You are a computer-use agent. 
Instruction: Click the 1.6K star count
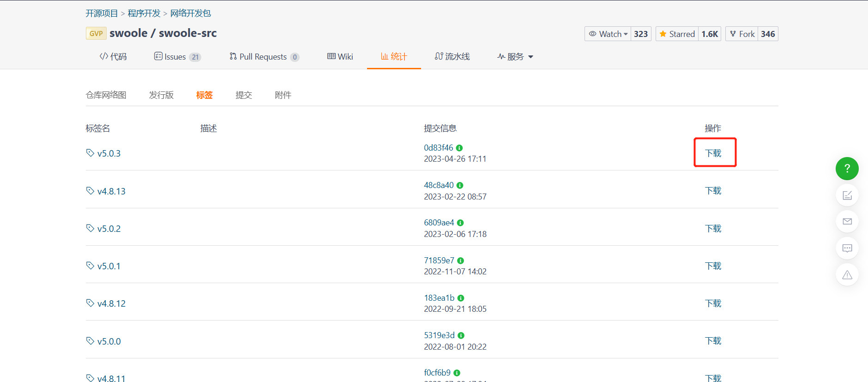[710, 34]
